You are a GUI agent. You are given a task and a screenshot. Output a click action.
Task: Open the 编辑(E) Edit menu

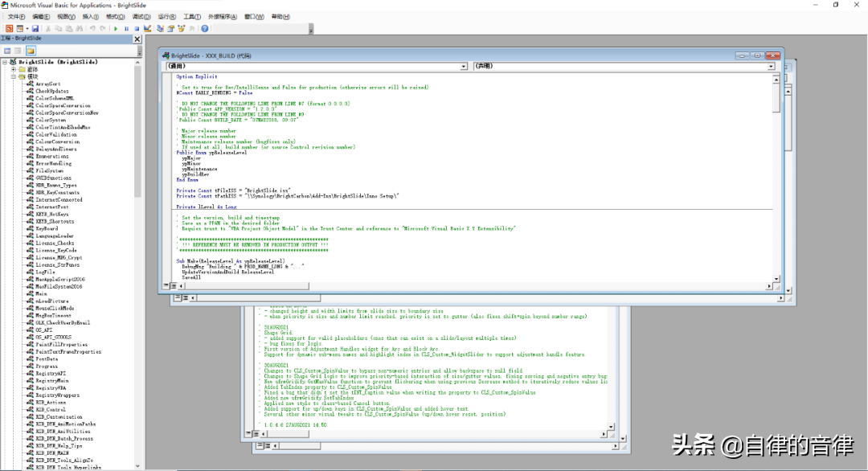pos(41,17)
